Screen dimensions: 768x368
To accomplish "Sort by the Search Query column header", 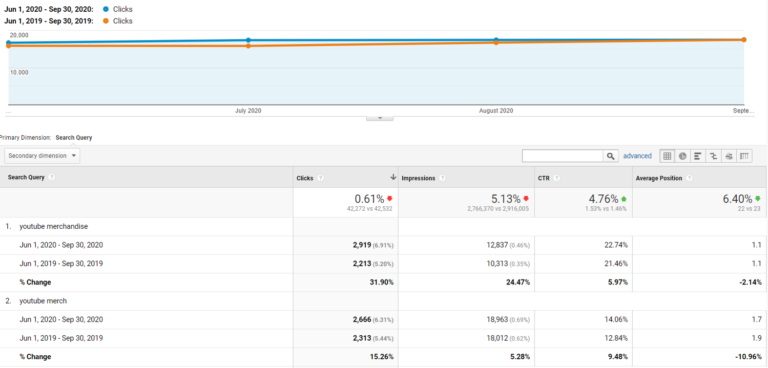I will pos(26,177).
